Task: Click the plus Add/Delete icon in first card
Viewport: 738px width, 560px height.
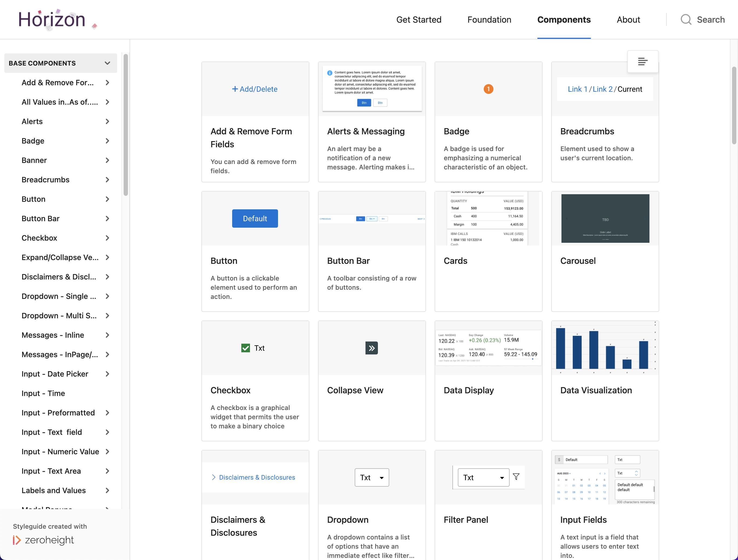Action: [x=235, y=89]
